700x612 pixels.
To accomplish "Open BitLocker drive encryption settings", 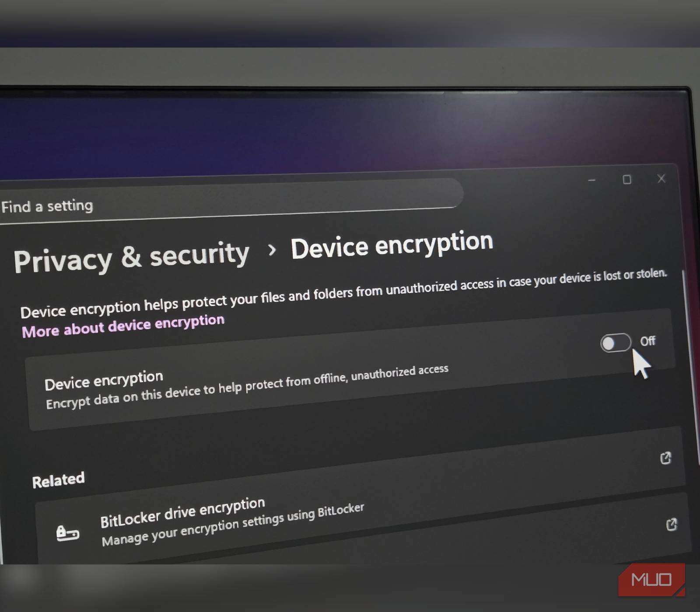I will [182, 512].
